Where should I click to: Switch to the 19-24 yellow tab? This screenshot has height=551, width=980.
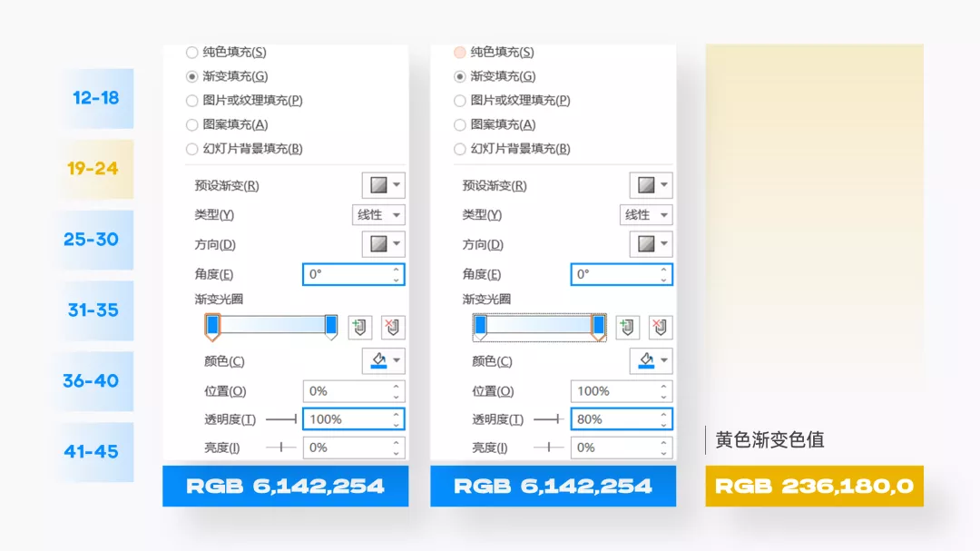tap(93, 169)
